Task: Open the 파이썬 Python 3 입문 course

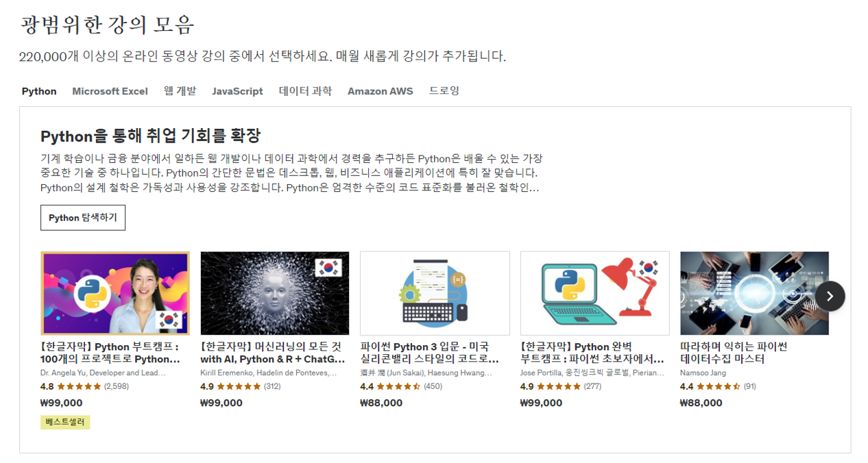Action: (x=433, y=352)
